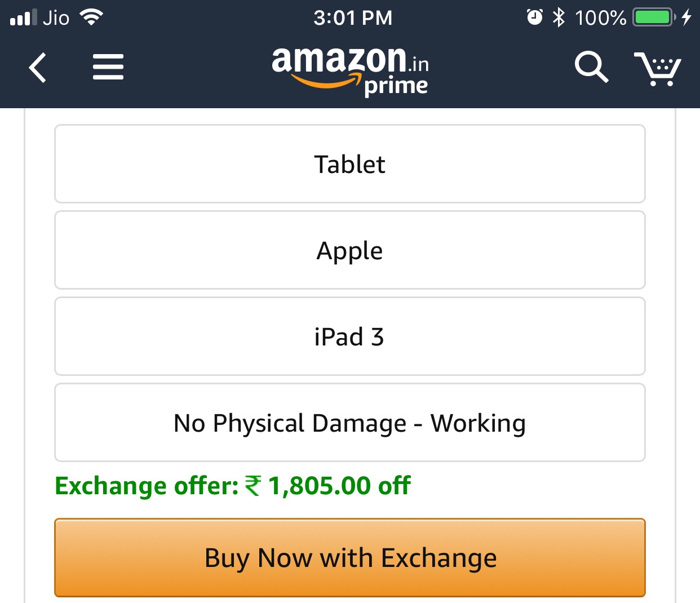This screenshot has width=700, height=603.
Task: Open the shopping cart
Action: 657,68
